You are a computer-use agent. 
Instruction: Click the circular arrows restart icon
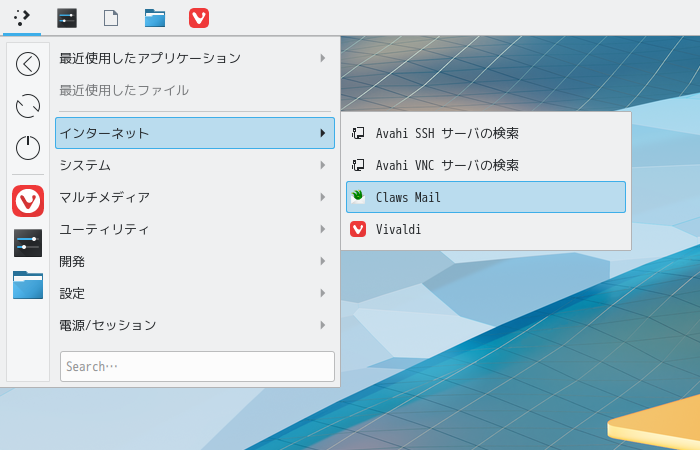point(28,106)
